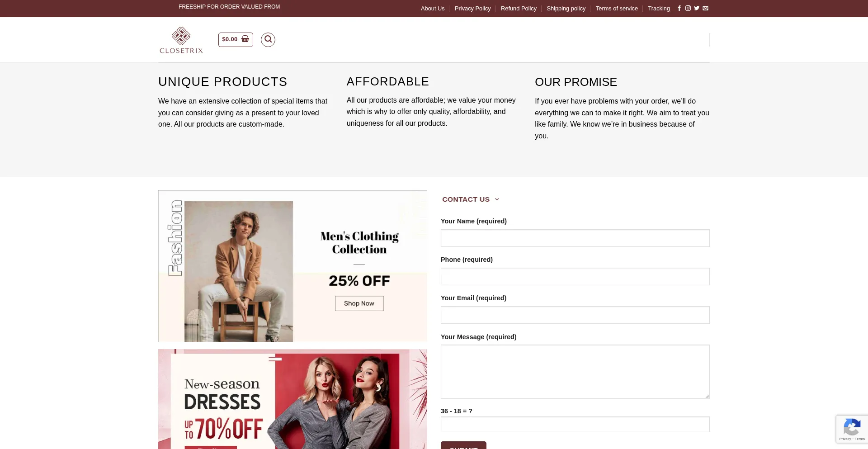Click the email envelope icon
This screenshot has width=868, height=449.
pos(705,8)
